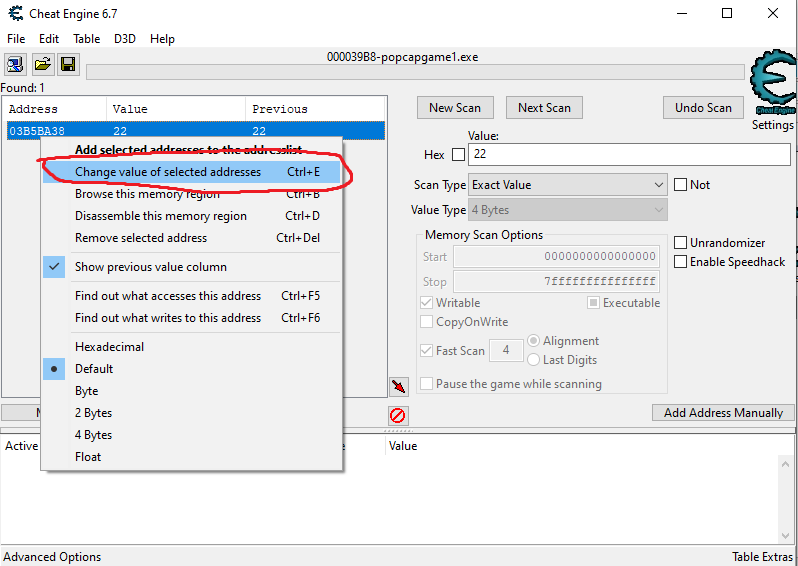Choose Find out what writes to this address

191,318
